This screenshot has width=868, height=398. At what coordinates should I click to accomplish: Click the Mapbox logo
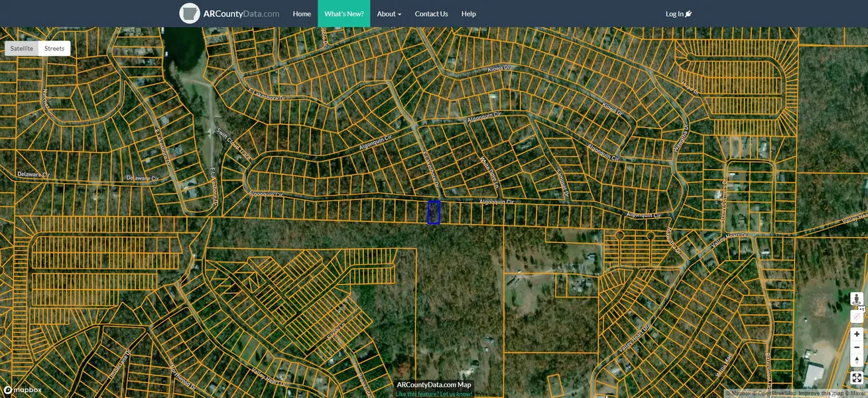point(23,390)
